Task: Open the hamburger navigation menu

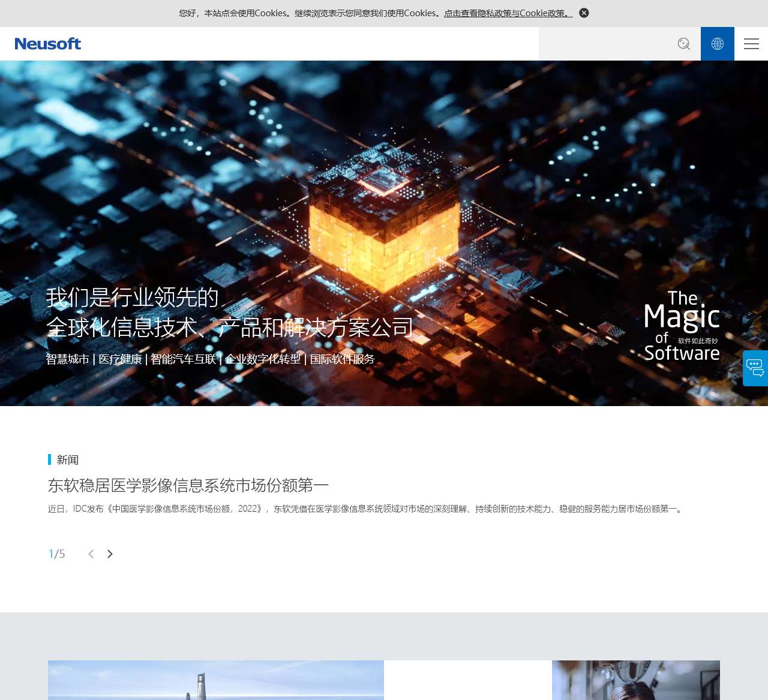Action: coord(751,44)
